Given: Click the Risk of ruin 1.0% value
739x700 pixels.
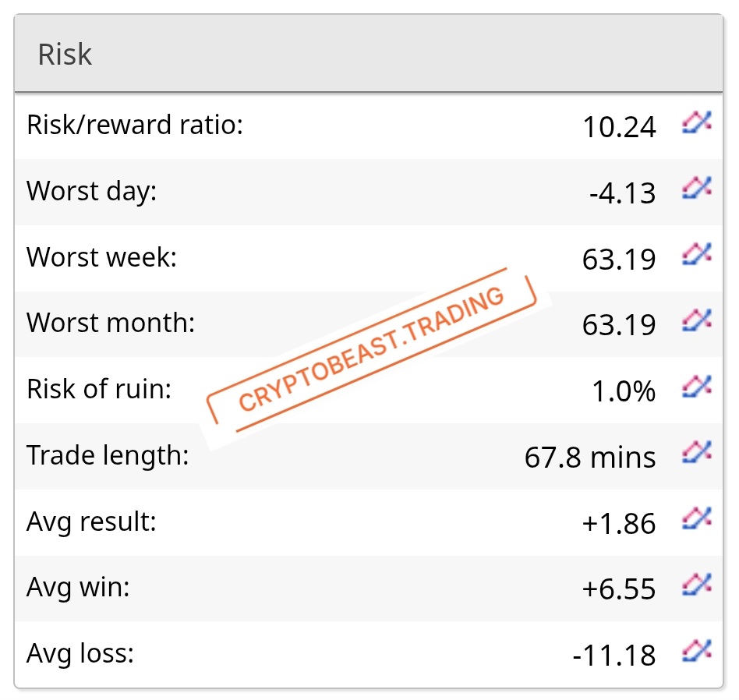Looking at the screenshot, I should (624, 391).
